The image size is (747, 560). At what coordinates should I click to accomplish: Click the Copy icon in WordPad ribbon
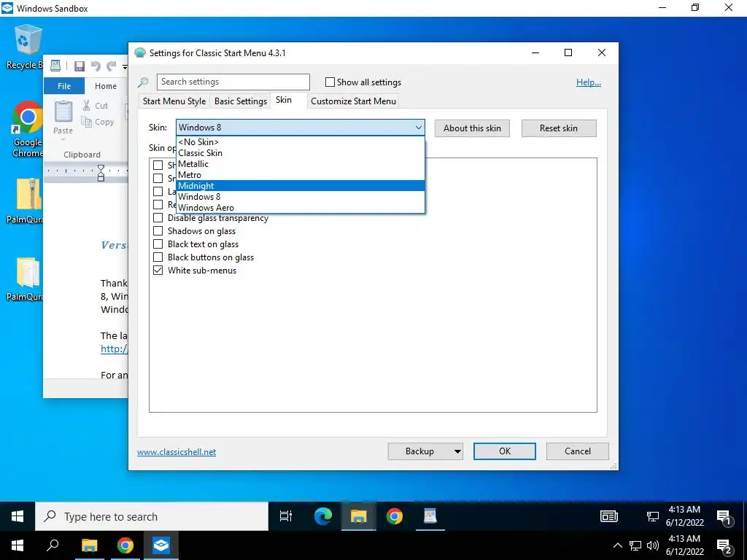pos(86,122)
